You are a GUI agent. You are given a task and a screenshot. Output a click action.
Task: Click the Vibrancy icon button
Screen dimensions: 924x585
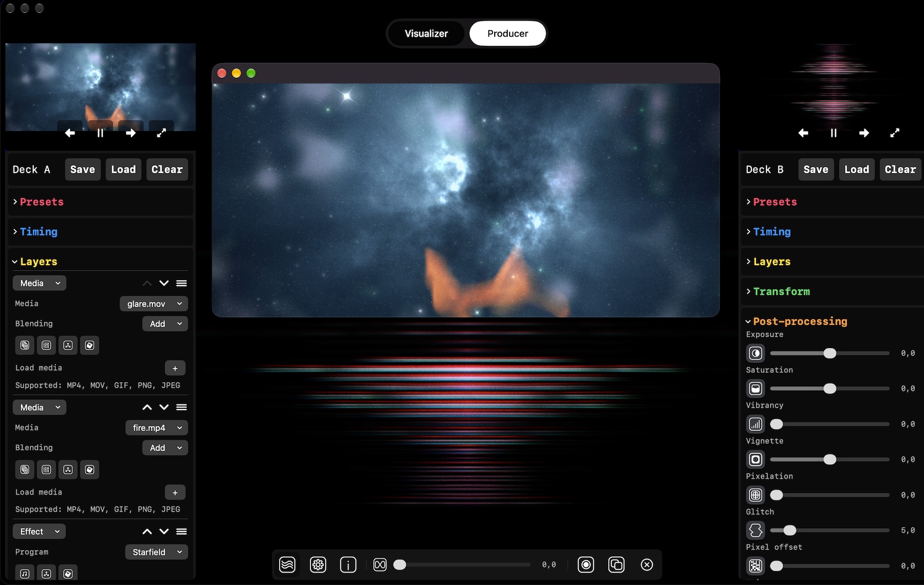pos(756,424)
